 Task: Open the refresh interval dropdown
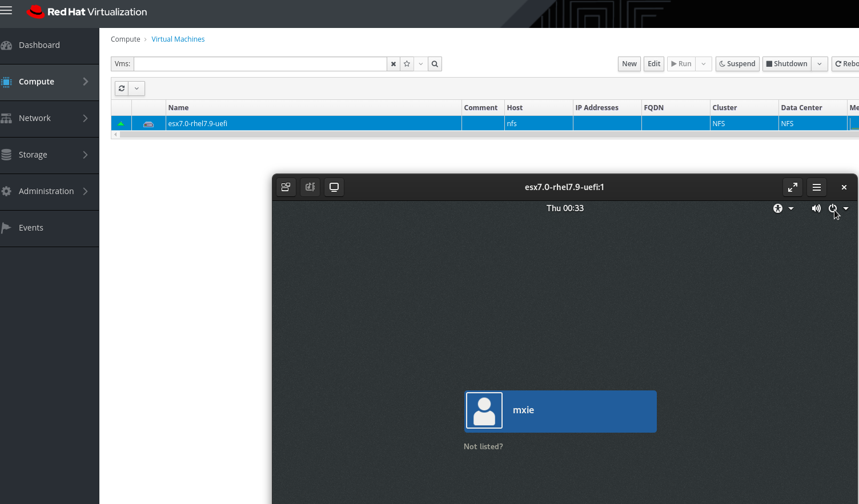137,88
